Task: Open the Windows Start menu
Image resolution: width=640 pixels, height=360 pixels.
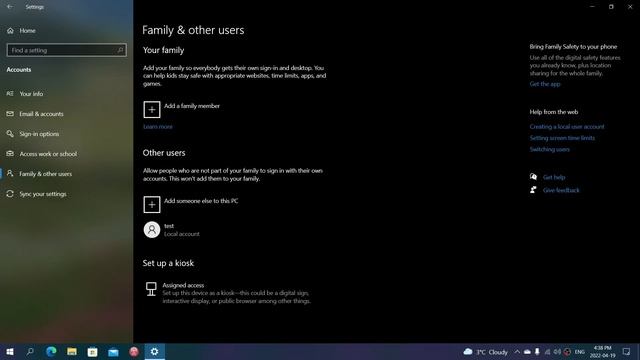Action: point(10,351)
